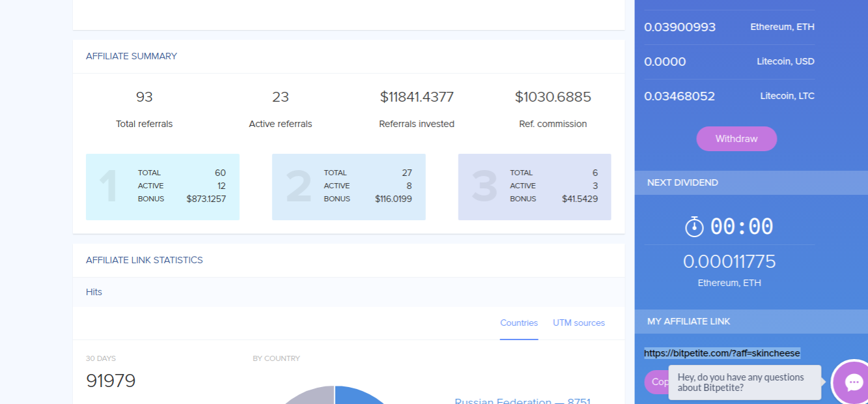Click the 0.00011775 dividend amount

click(729, 262)
